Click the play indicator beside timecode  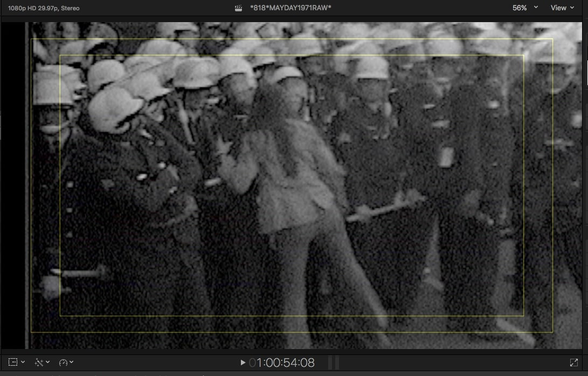243,363
